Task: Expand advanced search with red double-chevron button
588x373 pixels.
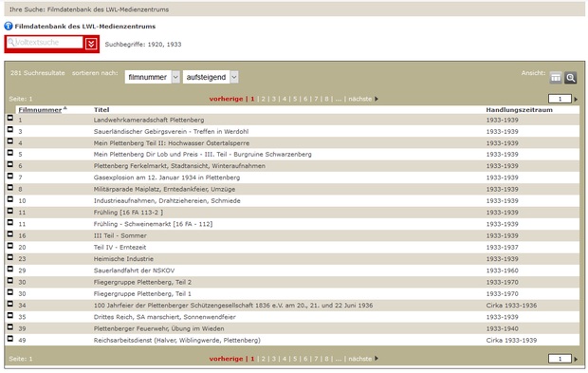Action: tap(91, 44)
